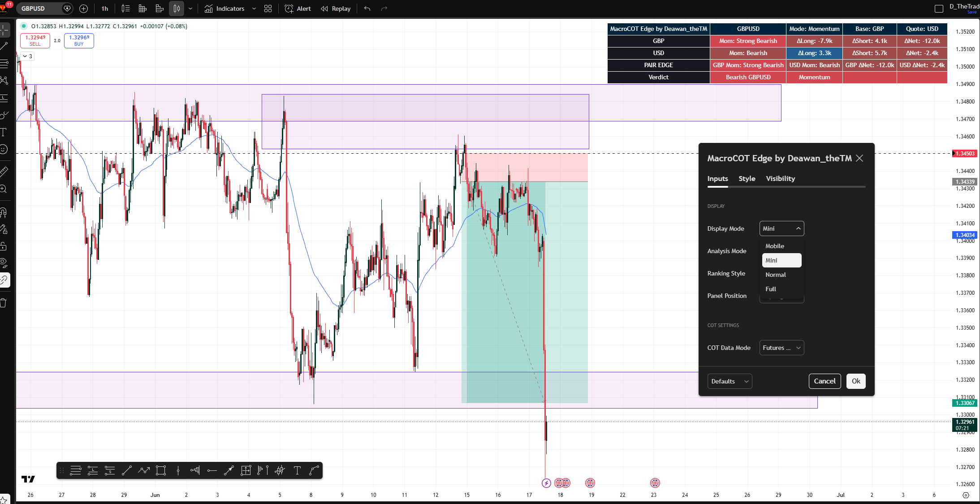Image resolution: width=980 pixels, height=504 pixels.
Task: Choose Mobile in Display Mode list
Action: click(781, 246)
